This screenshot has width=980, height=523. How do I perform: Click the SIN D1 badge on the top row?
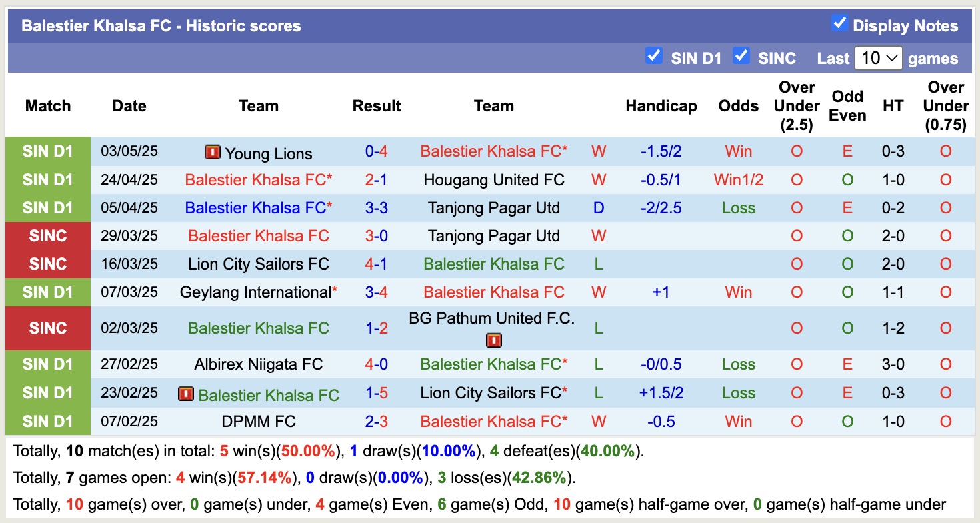pos(47,151)
